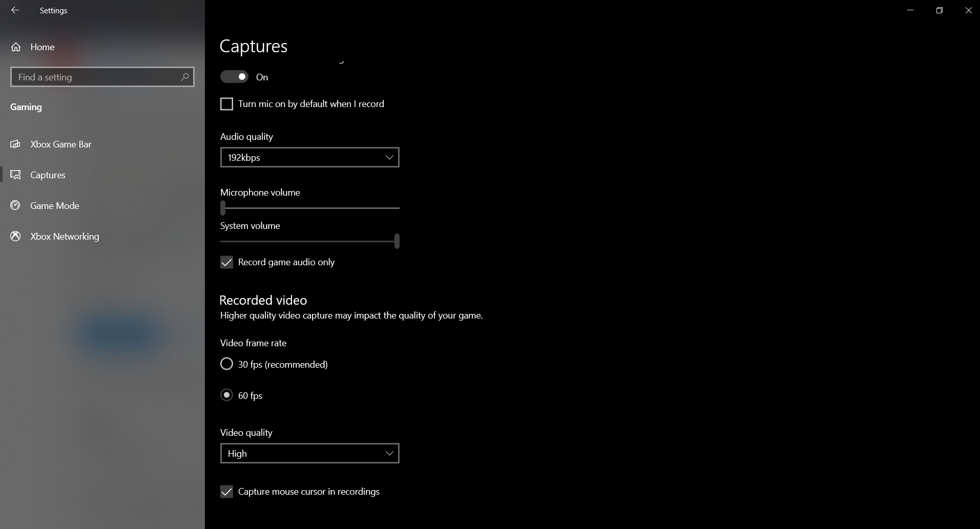Viewport: 980px width, 529px height.
Task: Enable Turn mic on by default checkbox
Action: click(226, 104)
